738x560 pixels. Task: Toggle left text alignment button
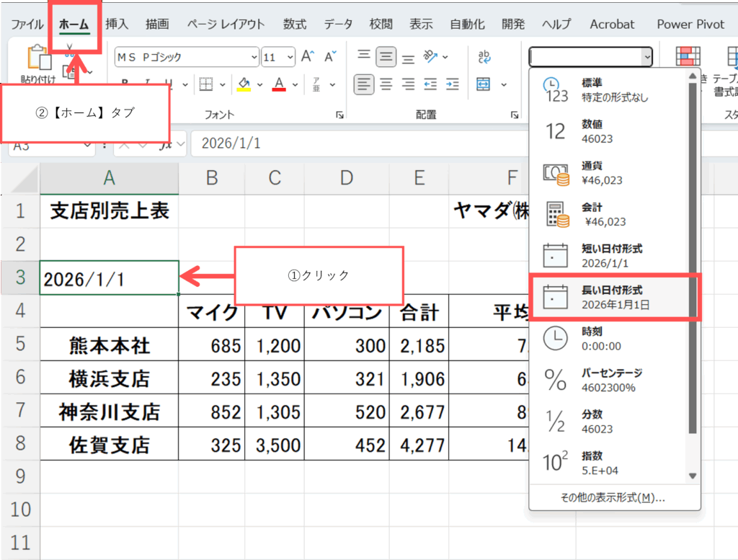(x=365, y=84)
